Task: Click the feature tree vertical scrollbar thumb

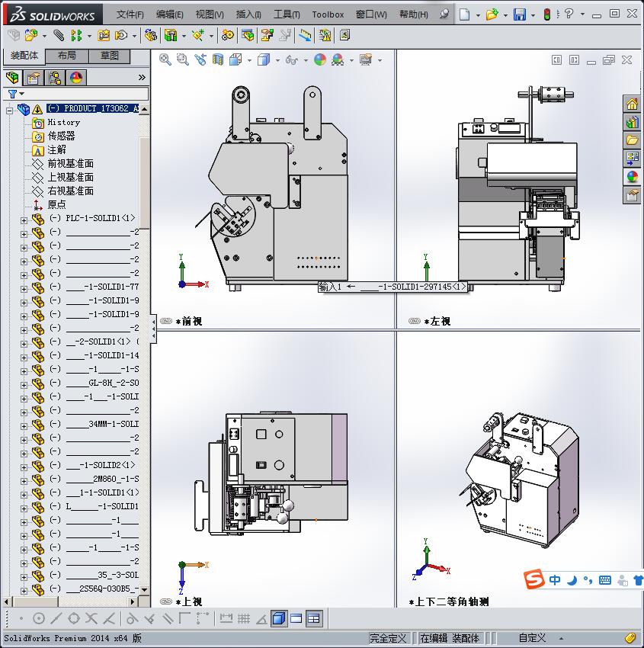Action: click(x=144, y=183)
